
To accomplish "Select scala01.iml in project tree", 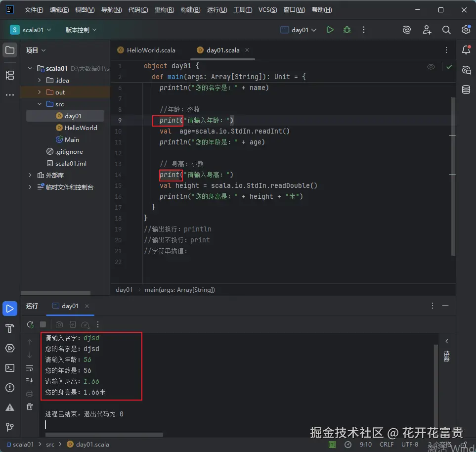I will pyautogui.click(x=70, y=163).
